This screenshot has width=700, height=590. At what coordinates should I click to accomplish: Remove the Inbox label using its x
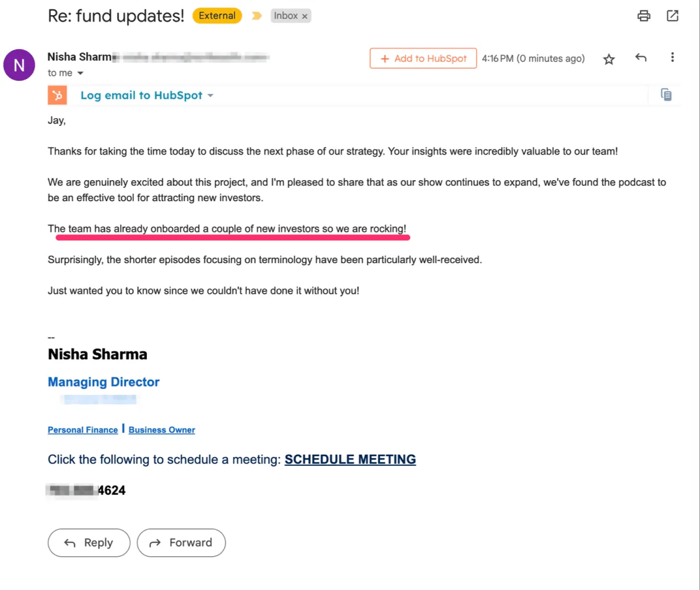304,16
